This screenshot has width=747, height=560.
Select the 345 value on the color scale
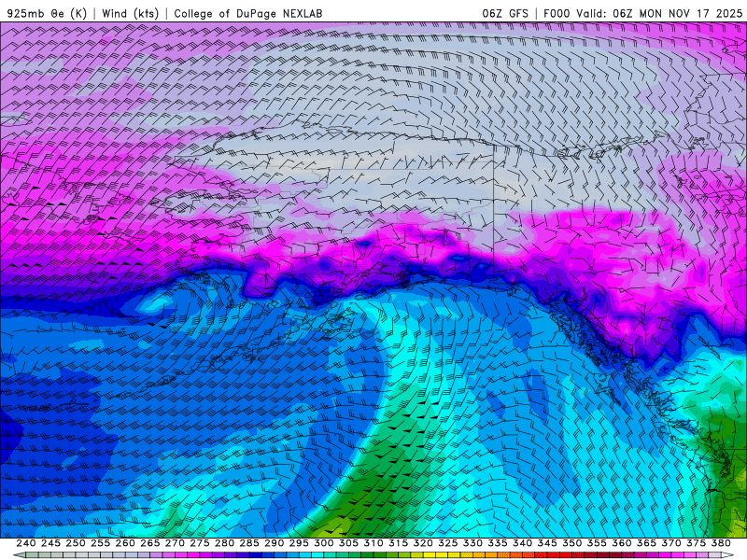pos(547,543)
